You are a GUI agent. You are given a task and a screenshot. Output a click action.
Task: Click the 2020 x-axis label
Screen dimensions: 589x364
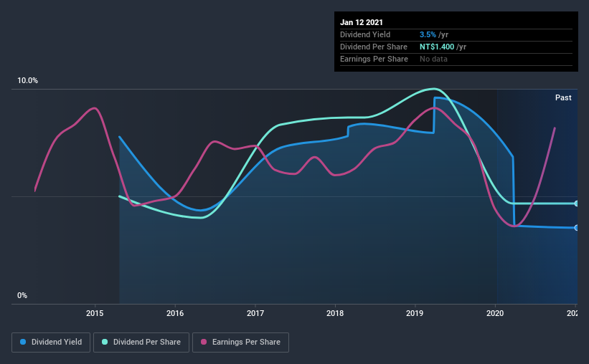(495, 313)
